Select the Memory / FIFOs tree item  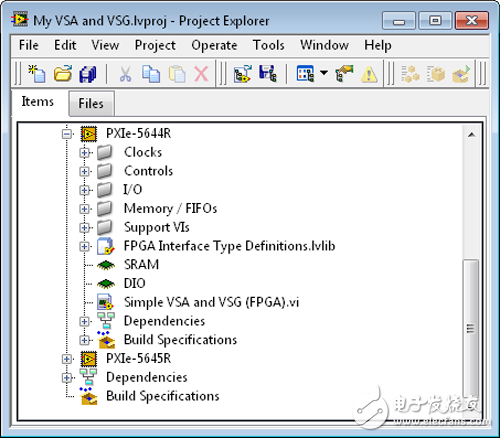point(170,209)
